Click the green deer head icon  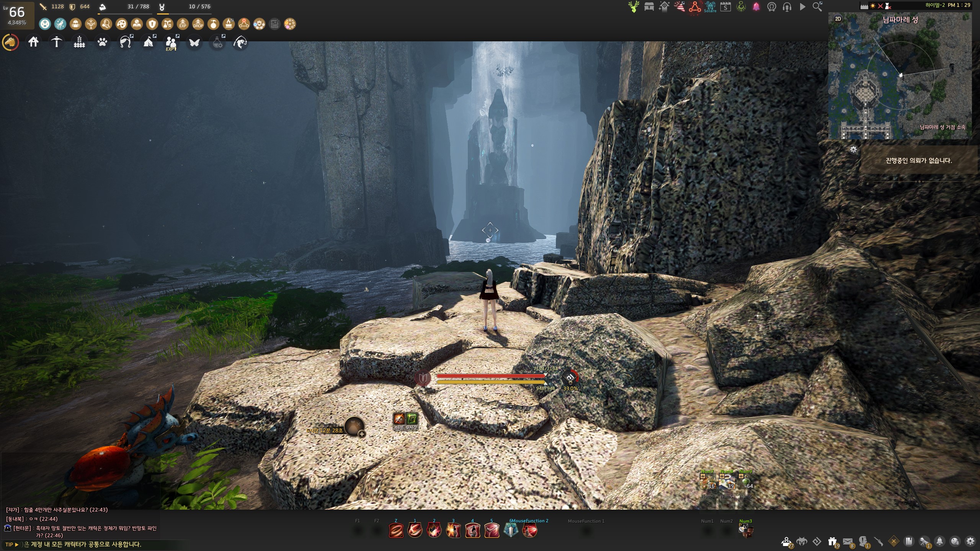634,7
